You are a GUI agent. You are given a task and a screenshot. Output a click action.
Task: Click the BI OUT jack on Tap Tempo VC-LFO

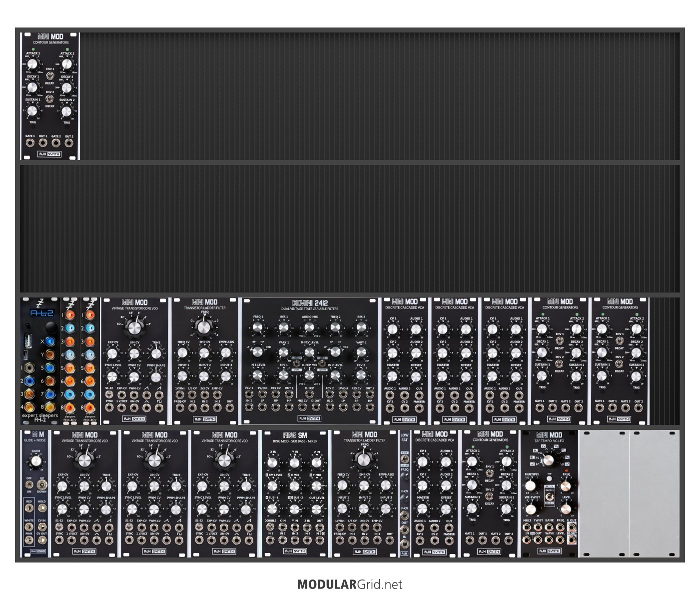[572, 540]
